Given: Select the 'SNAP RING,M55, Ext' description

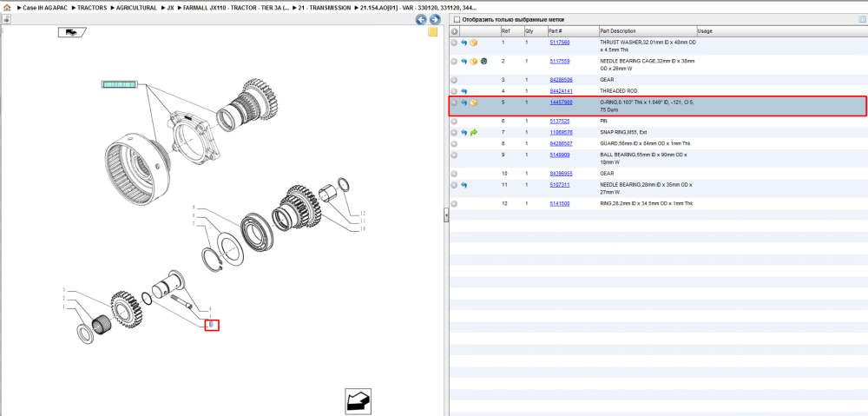Looking at the screenshot, I should 623,132.
